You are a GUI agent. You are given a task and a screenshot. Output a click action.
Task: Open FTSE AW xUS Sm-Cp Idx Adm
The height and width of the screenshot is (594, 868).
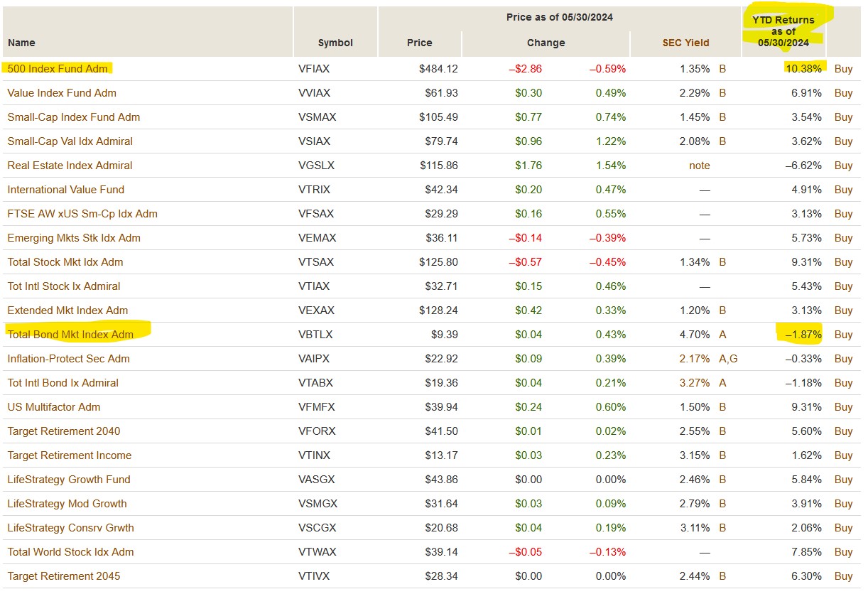click(82, 214)
